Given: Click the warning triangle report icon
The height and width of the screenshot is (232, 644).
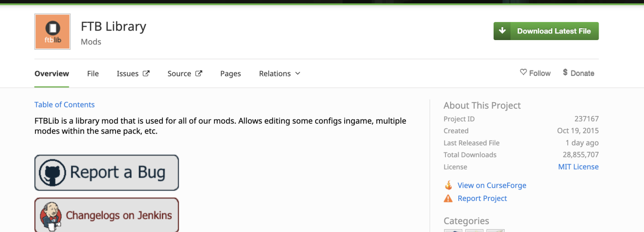Looking at the screenshot, I should 448,198.
